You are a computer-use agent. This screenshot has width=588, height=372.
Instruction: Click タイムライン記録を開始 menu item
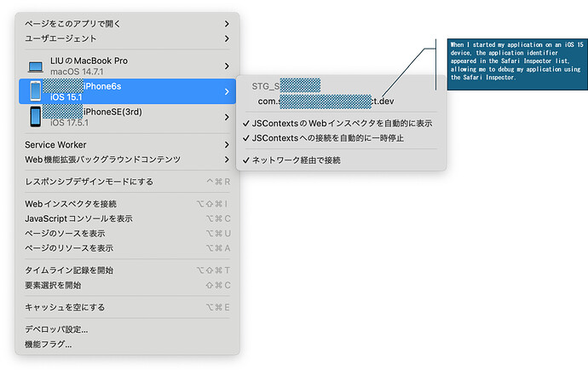point(69,270)
